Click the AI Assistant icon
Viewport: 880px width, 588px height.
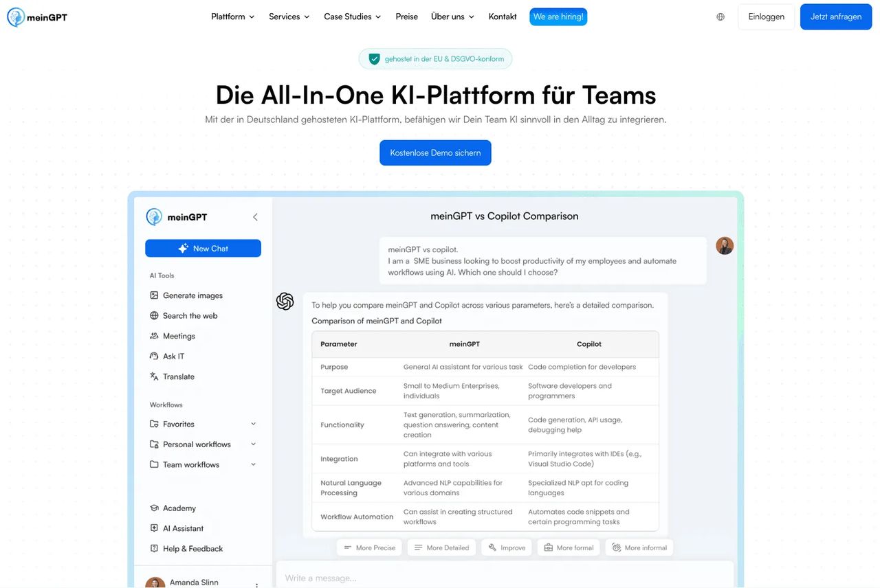pos(154,528)
